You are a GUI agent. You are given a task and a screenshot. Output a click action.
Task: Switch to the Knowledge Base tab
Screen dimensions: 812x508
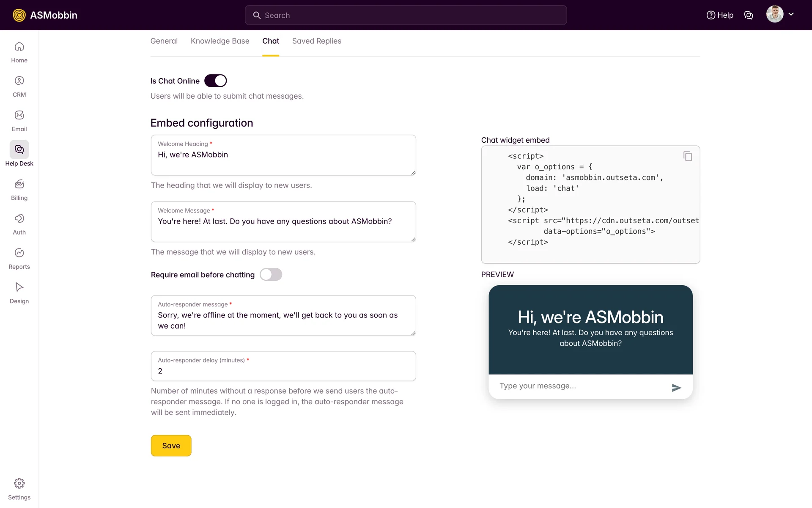click(x=220, y=41)
